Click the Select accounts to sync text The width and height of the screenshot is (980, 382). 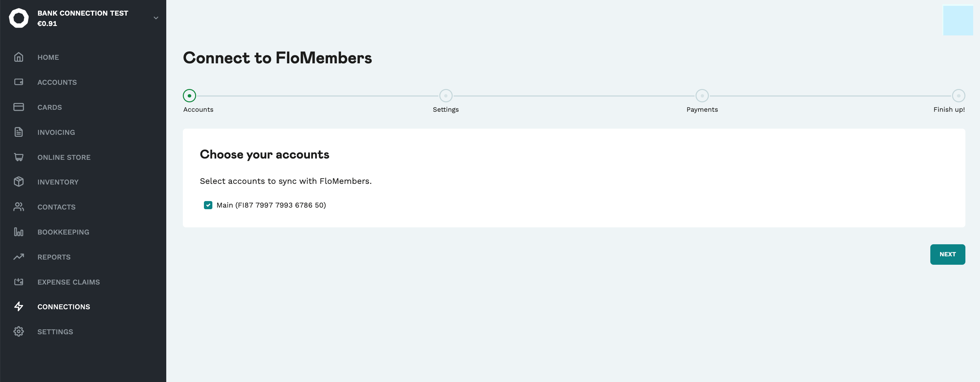286,181
